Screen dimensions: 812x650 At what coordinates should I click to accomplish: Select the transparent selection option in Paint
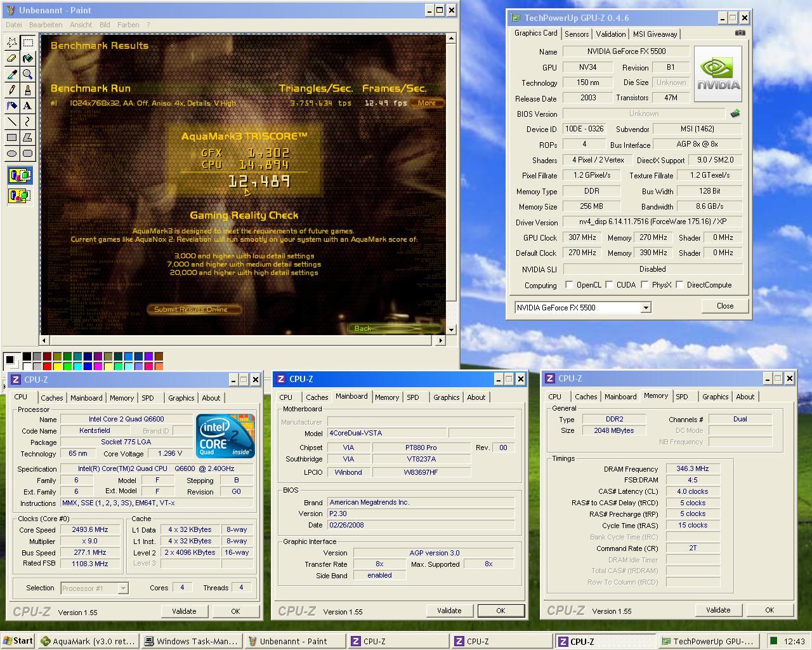(20, 196)
